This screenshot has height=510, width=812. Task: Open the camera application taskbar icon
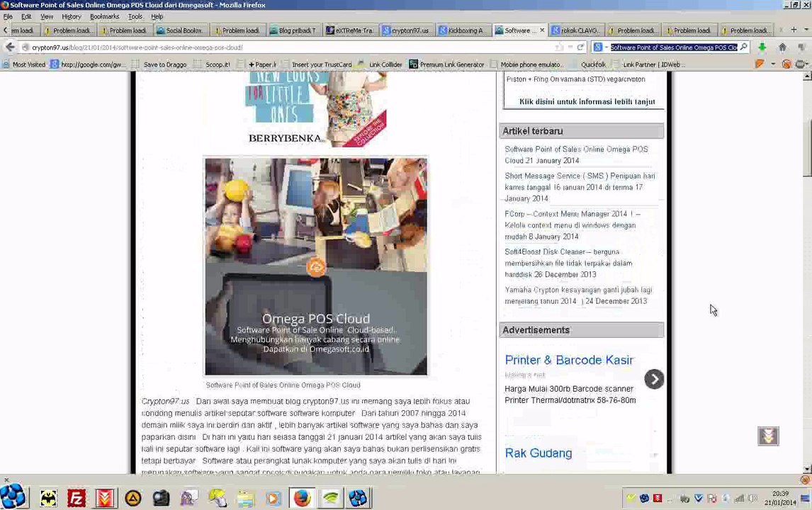(161, 499)
